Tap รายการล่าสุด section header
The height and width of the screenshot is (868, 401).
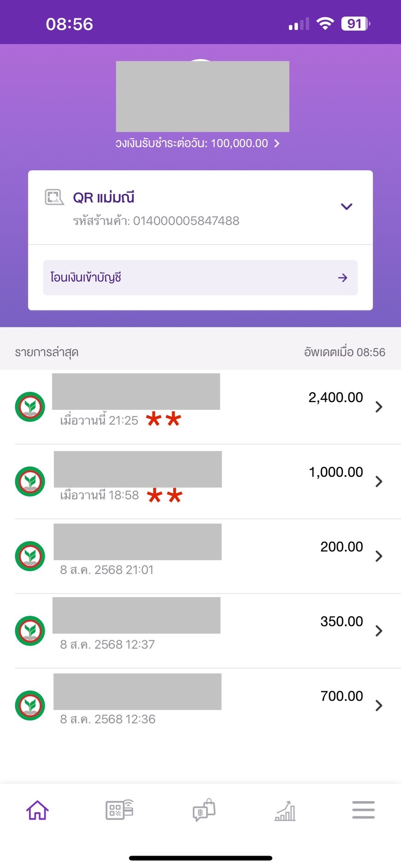coord(47,352)
